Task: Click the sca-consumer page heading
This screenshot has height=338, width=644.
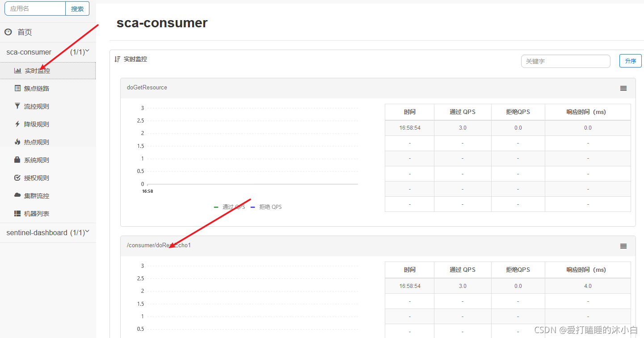Action: click(162, 23)
